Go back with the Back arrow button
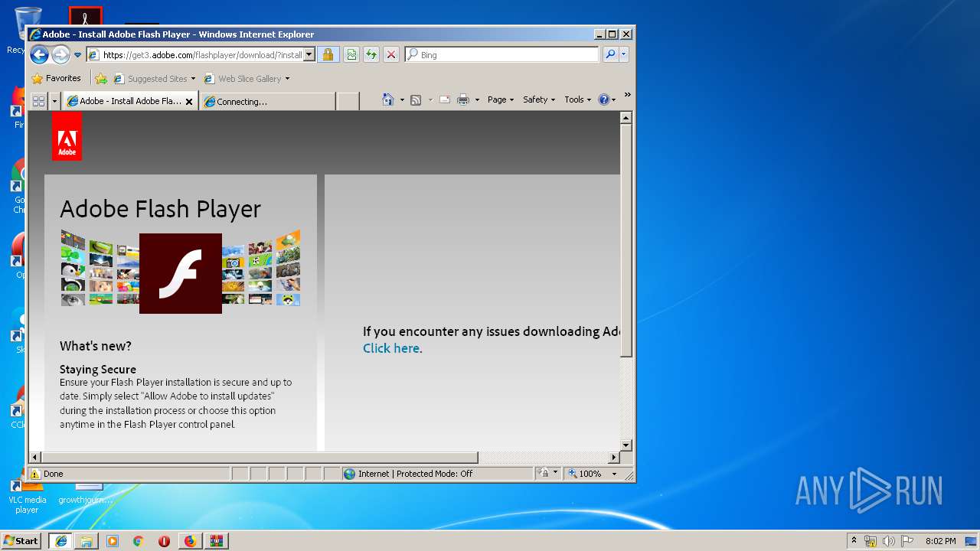 point(40,54)
